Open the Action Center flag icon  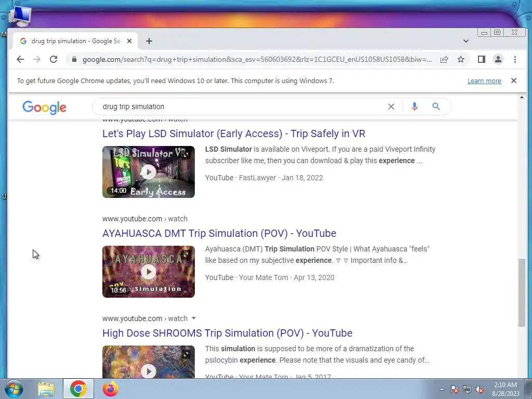455,389
